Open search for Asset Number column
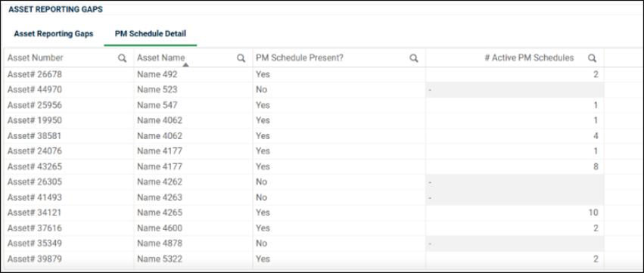 pyautogui.click(x=122, y=58)
